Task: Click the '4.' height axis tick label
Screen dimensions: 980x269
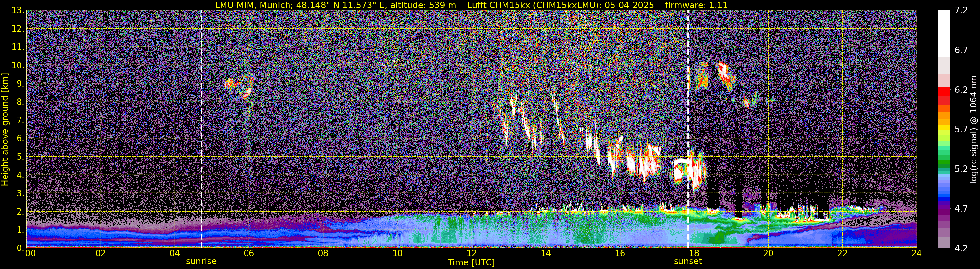Action: pyautogui.click(x=20, y=175)
